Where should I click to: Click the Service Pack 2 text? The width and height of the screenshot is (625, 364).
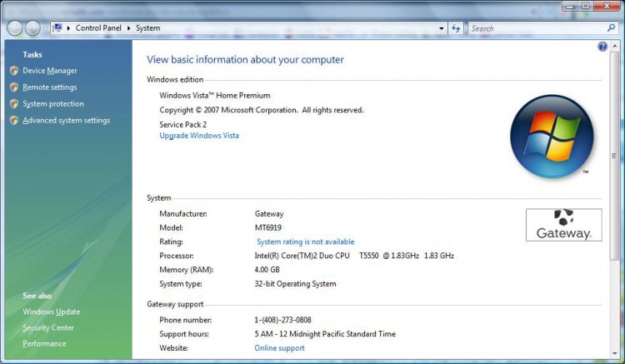coord(183,125)
